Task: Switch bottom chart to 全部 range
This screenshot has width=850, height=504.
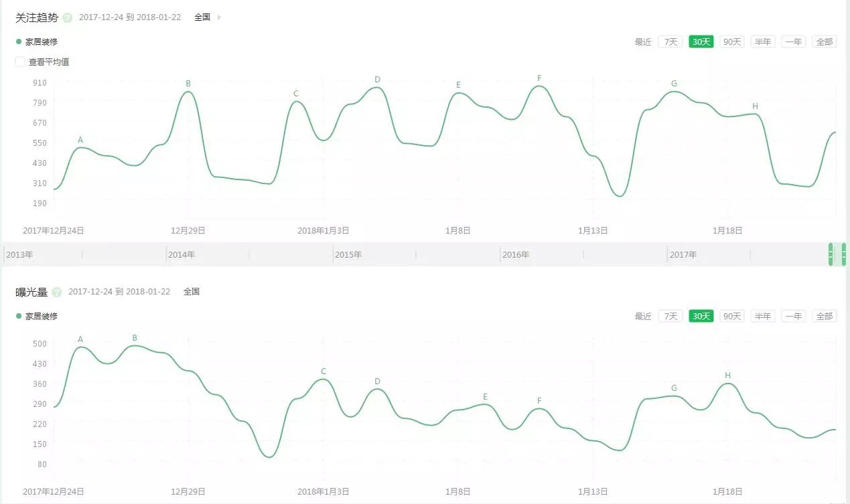Action: [824, 316]
